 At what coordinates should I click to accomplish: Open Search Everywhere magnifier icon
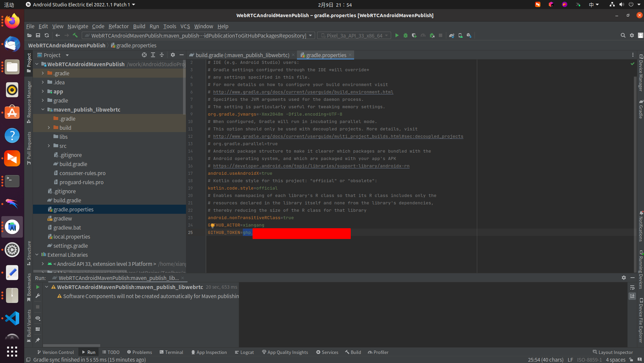[623, 36]
